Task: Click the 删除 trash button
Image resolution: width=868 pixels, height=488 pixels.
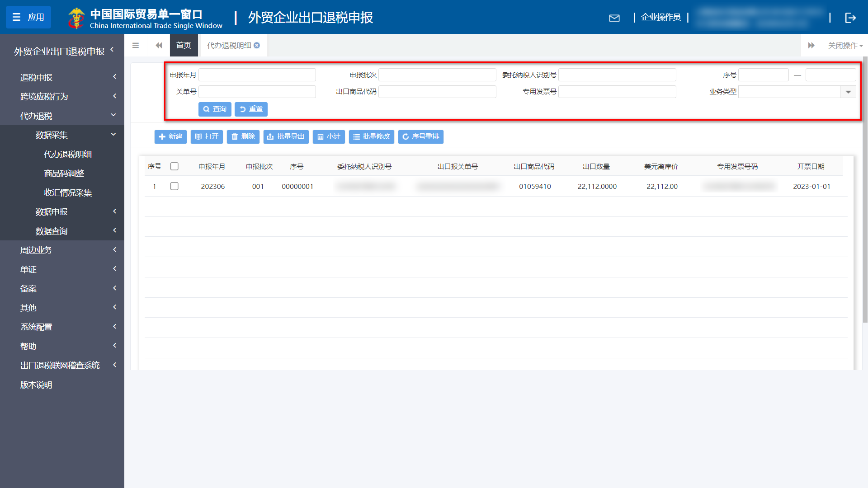Action: point(243,136)
